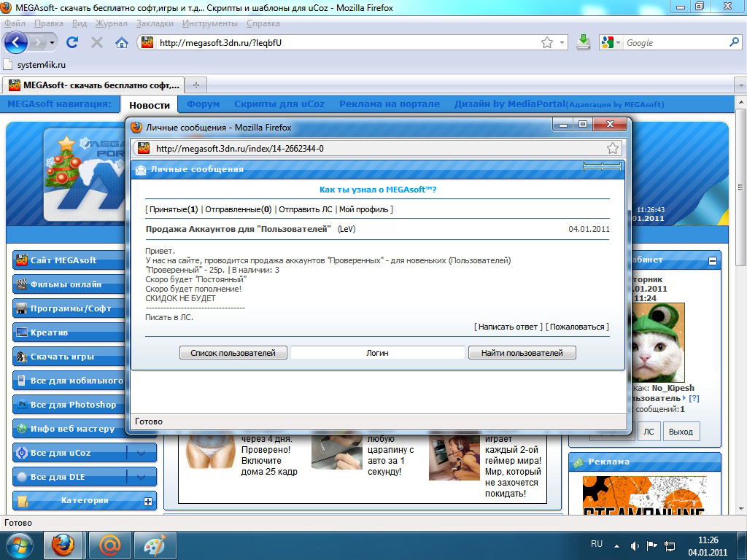Open Реклама на портале link
This screenshot has width=747, height=560.
tap(390, 104)
